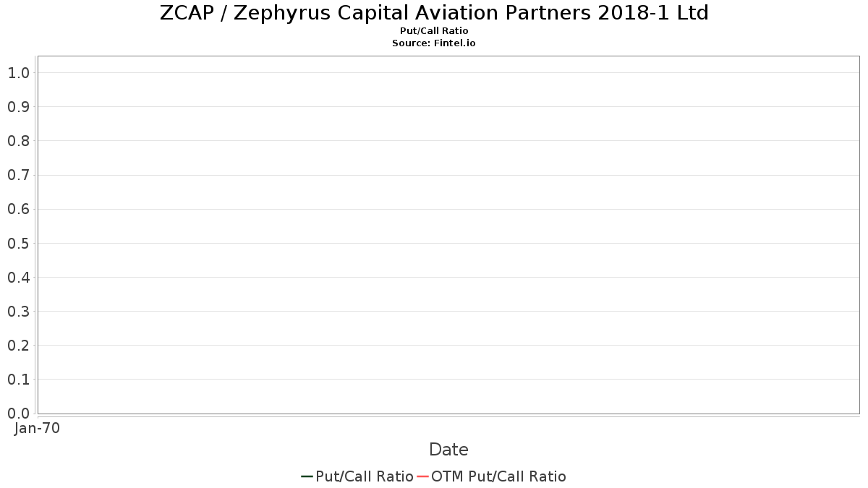868x488 pixels.
Task: Click the red OTM Put/Call Ratio legend line
Action: [x=422, y=476]
